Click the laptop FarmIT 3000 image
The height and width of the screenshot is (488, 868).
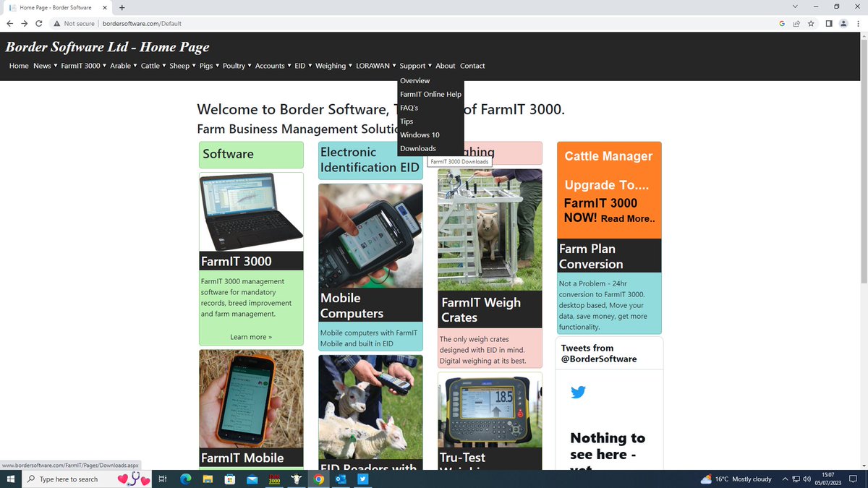pyautogui.click(x=251, y=212)
